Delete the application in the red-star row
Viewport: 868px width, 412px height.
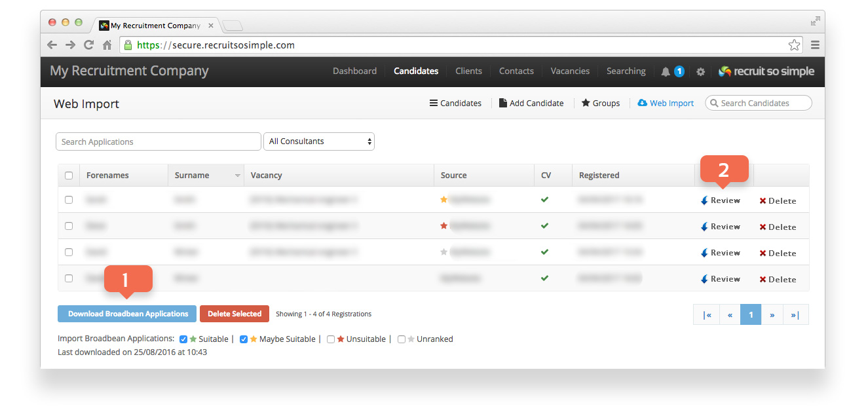click(x=778, y=227)
